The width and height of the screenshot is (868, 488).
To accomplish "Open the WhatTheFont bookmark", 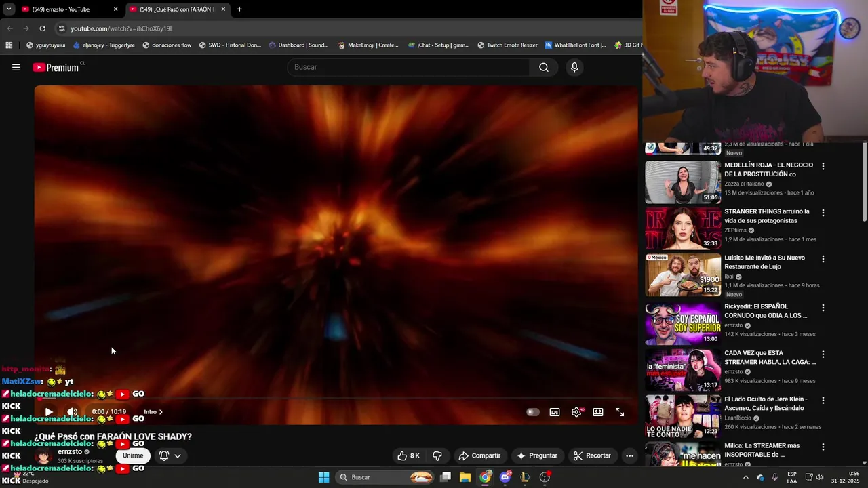I will coord(576,45).
